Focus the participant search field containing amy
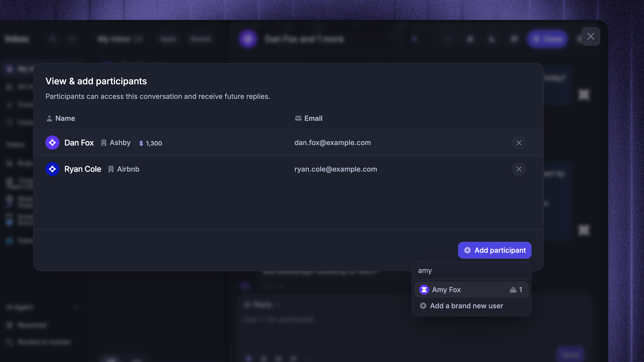Image resolution: width=644 pixels, height=362 pixels. click(x=471, y=270)
